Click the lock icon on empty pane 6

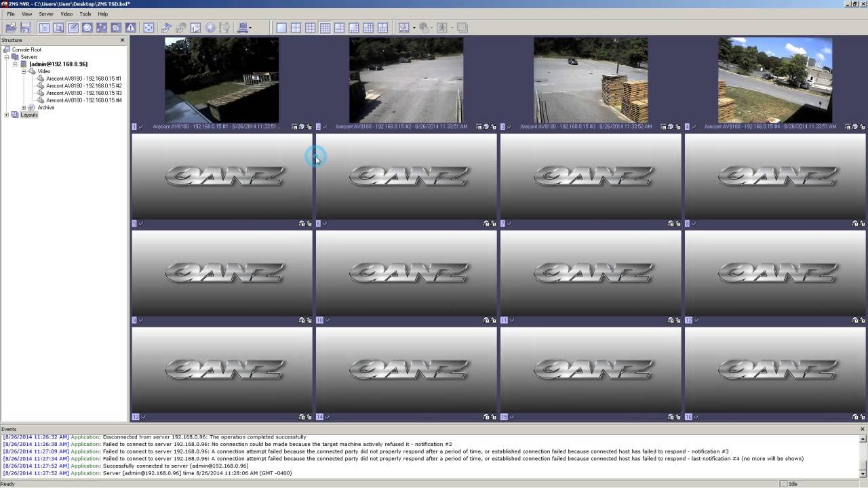tap(494, 224)
